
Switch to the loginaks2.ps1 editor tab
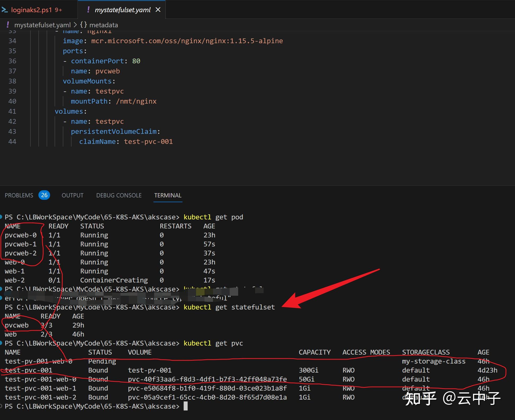[32, 10]
